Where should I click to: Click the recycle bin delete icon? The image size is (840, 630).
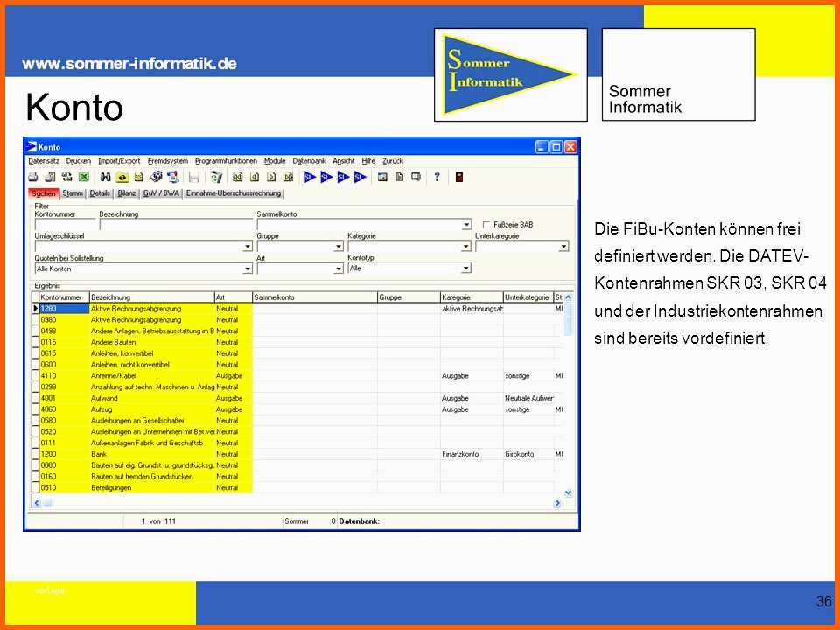click(x=215, y=177)
